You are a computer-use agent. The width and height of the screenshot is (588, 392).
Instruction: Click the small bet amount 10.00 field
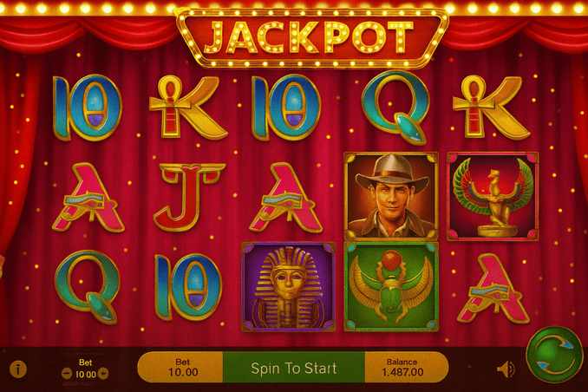tap(85, 374)
